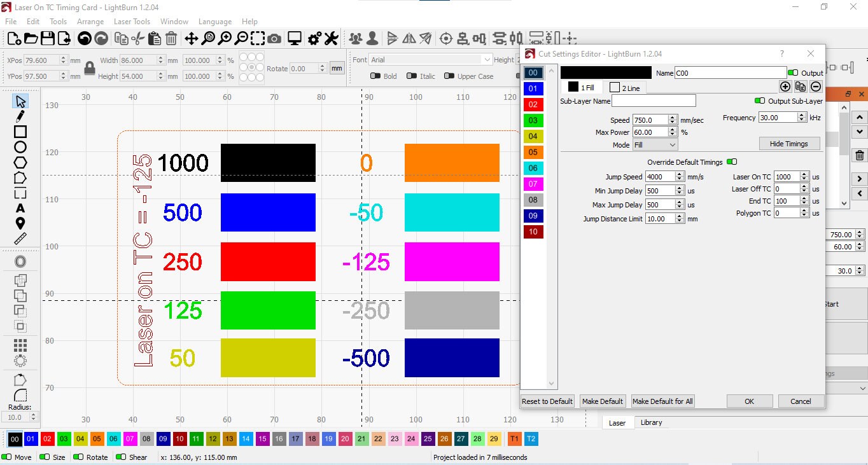
Task: Click the Hide Timings button
Action: (789, 144)
